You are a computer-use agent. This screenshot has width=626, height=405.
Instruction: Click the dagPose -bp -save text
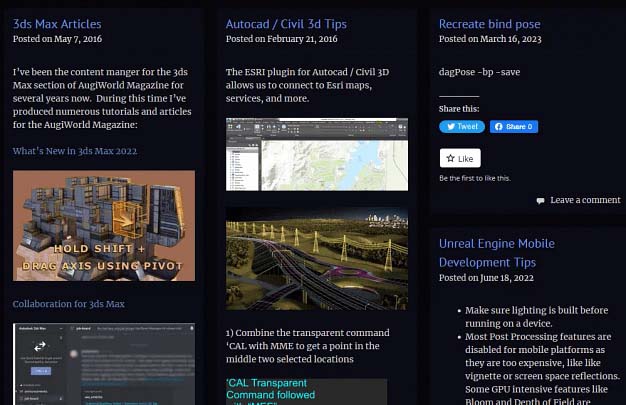pos(479,72)
